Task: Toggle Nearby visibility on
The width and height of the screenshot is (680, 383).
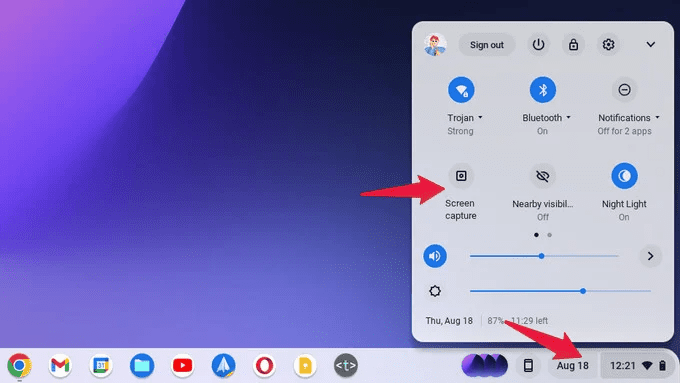Action: 543,176
